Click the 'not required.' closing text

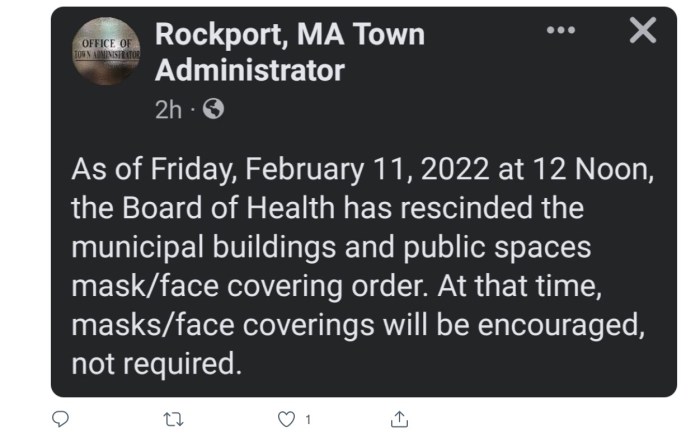click(156, 361)
